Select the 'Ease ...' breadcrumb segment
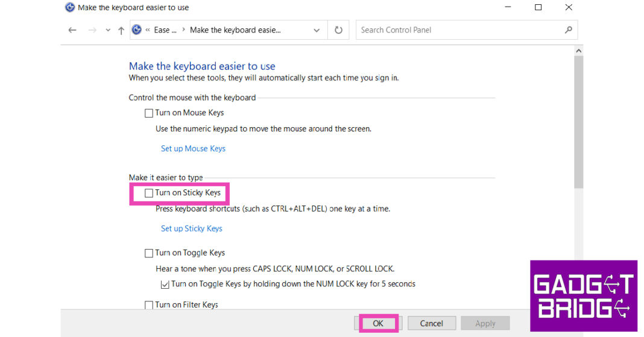The image size is (644, 337). [x=165, y=30]
